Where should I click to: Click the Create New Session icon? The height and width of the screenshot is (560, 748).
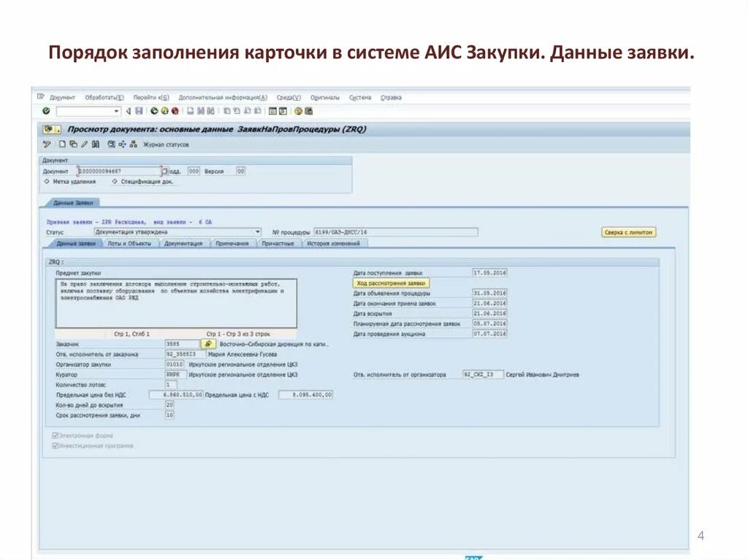click(x=272, y=111)
